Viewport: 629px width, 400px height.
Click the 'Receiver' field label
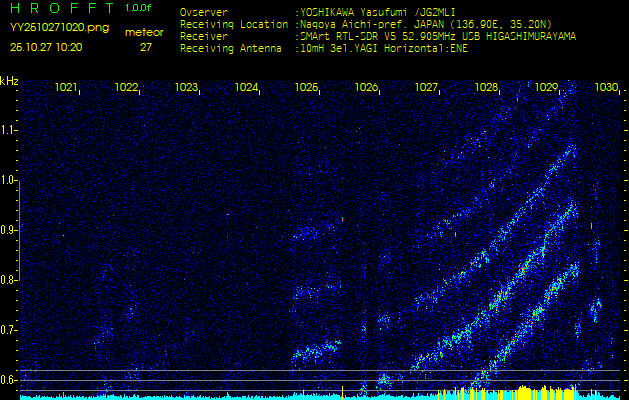(x=204, y=37)
